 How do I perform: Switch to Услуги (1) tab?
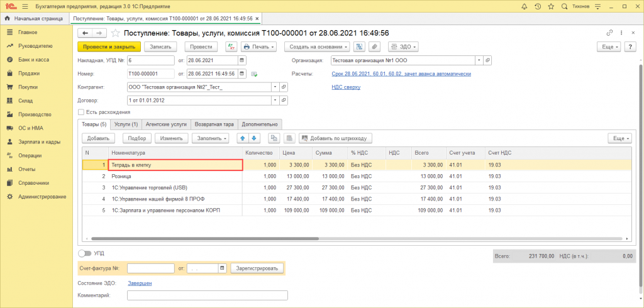tap(126, 124)
